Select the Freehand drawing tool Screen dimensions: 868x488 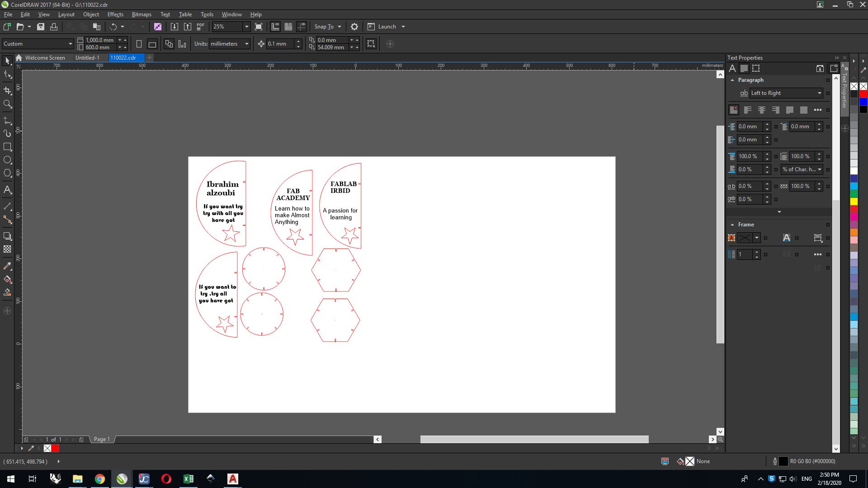(x=7, y=120)
